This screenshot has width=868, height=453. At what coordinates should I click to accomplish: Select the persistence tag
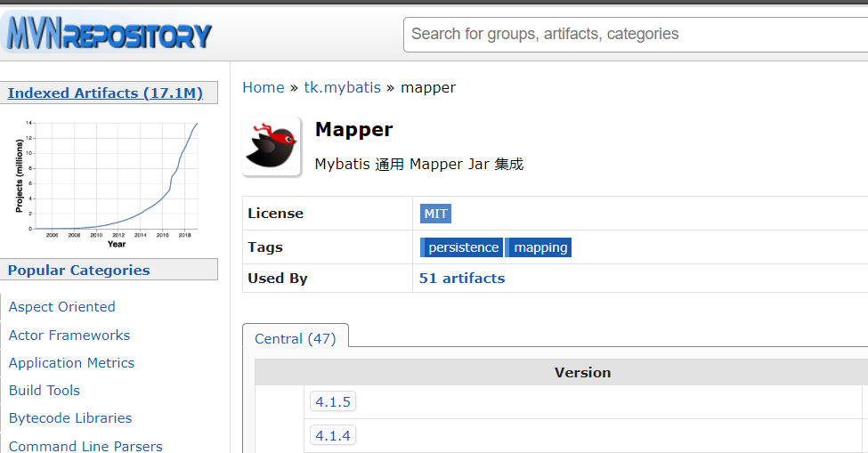(462, 247)
